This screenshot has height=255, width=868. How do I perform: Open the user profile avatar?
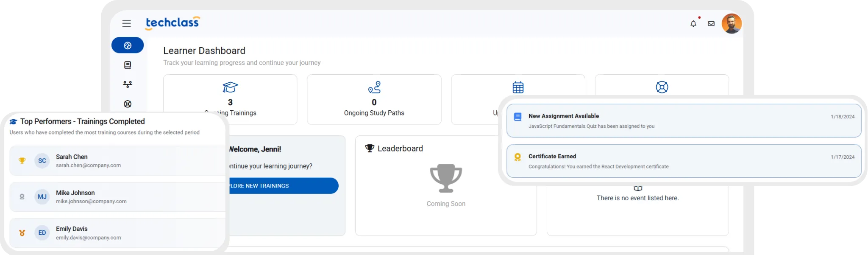(x=732, y=23)
